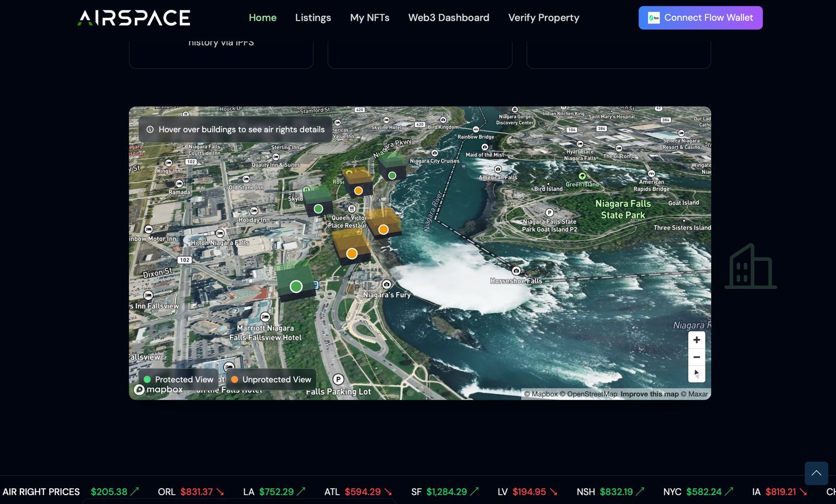This screenshot has width=836, height=504.
Task: Reset map bearing with compass button
Action: click(x=696, y=374)
